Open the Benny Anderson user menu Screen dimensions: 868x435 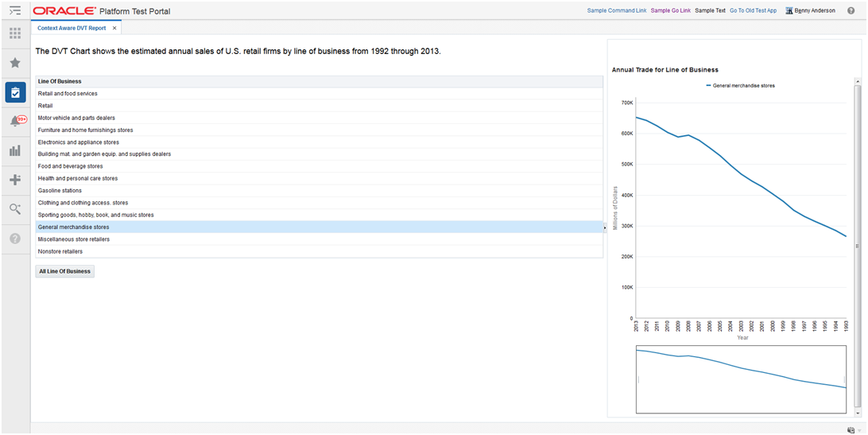tap(815, 10)
